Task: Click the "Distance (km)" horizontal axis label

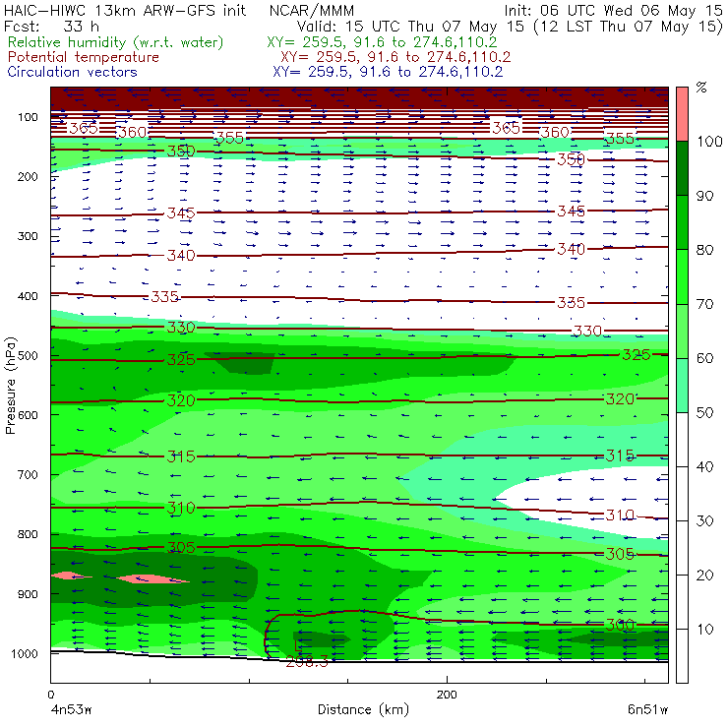Action: coord(363,709)
